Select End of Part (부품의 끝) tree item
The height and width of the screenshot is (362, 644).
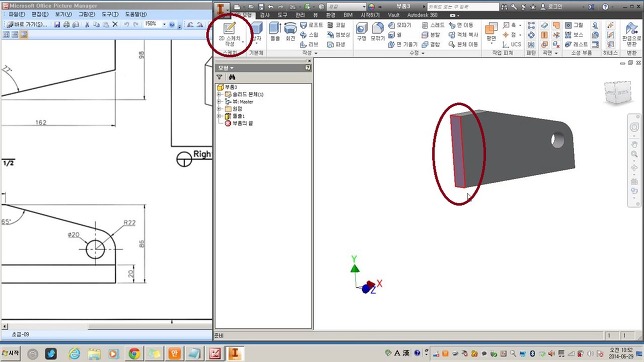pyautogui.click(x=239, y=123)
